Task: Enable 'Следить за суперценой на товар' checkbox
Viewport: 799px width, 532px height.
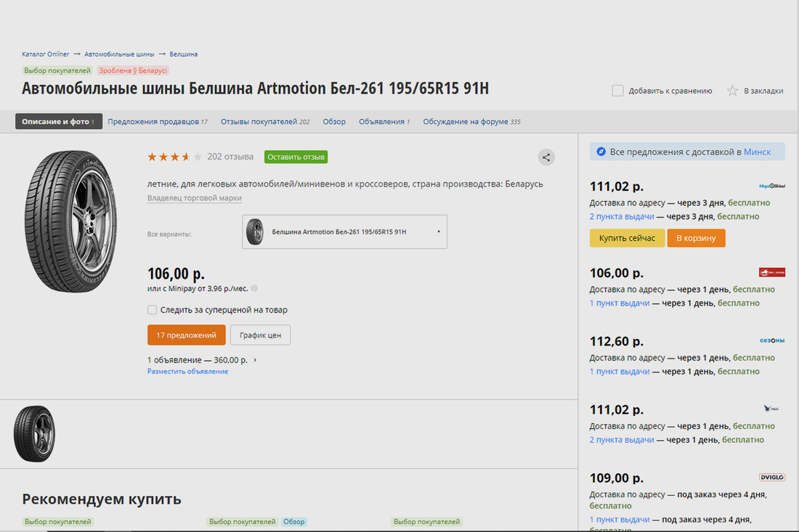Action: click(153, 310)
